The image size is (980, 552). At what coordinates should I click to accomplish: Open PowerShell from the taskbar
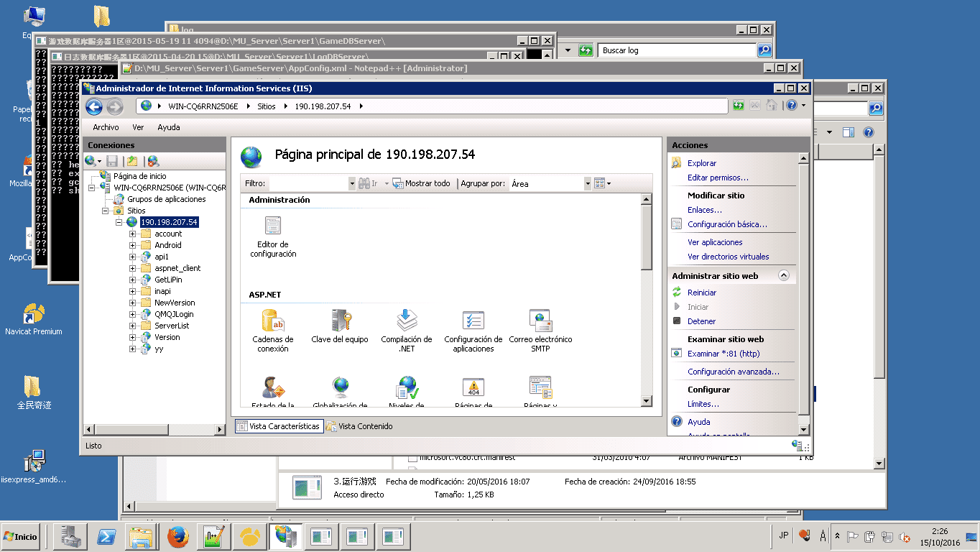108,536
